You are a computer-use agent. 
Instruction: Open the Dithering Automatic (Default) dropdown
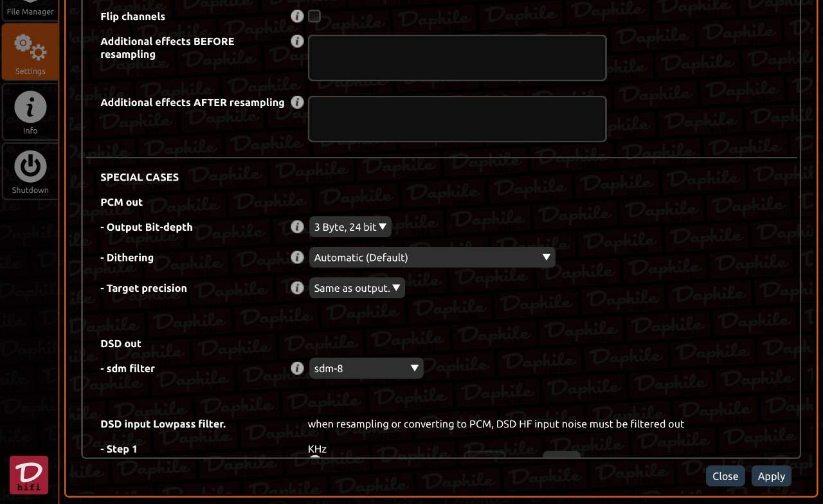(431, 257)
